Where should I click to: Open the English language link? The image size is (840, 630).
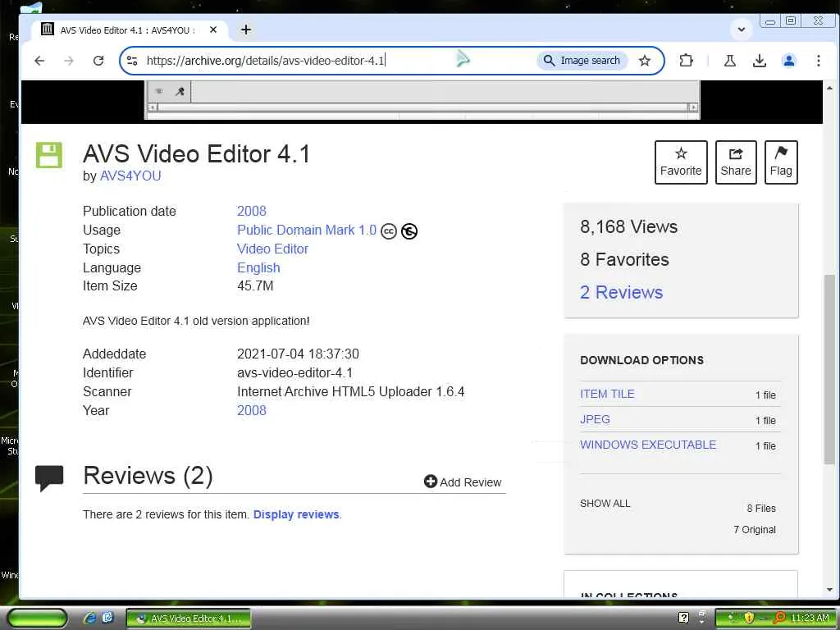click(x=258, y=268)
